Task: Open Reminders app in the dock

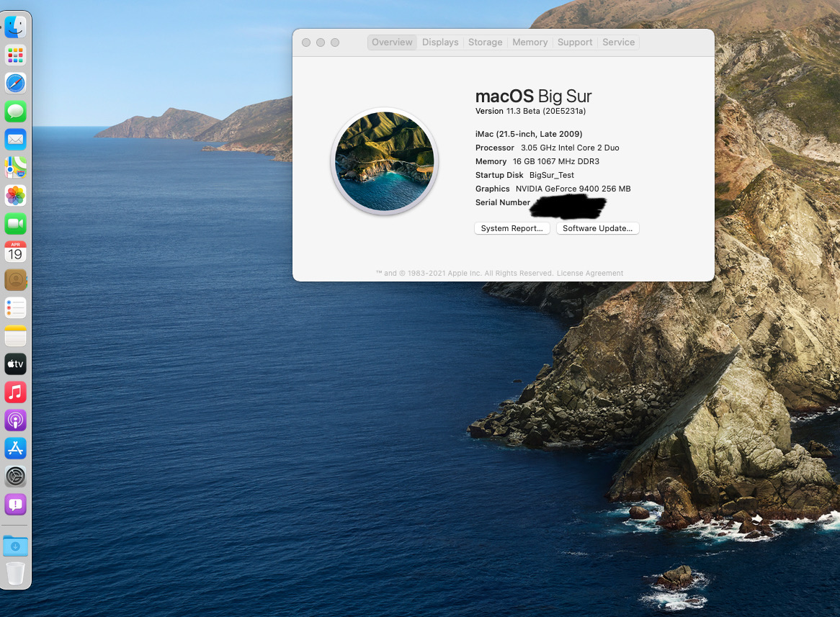Action: point(16,308)
